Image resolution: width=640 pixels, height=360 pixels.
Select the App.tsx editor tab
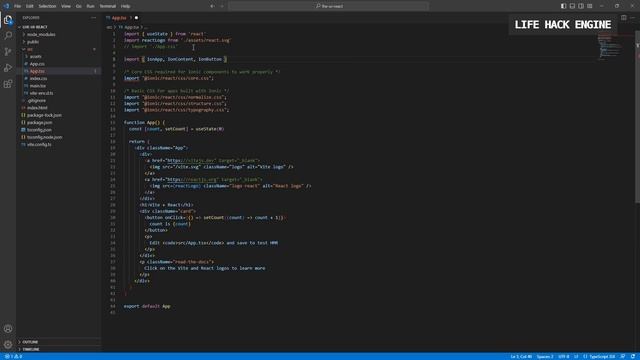point(119,18)
